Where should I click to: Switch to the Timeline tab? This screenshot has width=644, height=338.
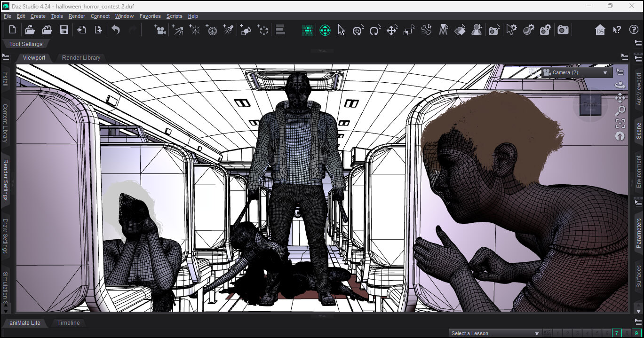69,323
